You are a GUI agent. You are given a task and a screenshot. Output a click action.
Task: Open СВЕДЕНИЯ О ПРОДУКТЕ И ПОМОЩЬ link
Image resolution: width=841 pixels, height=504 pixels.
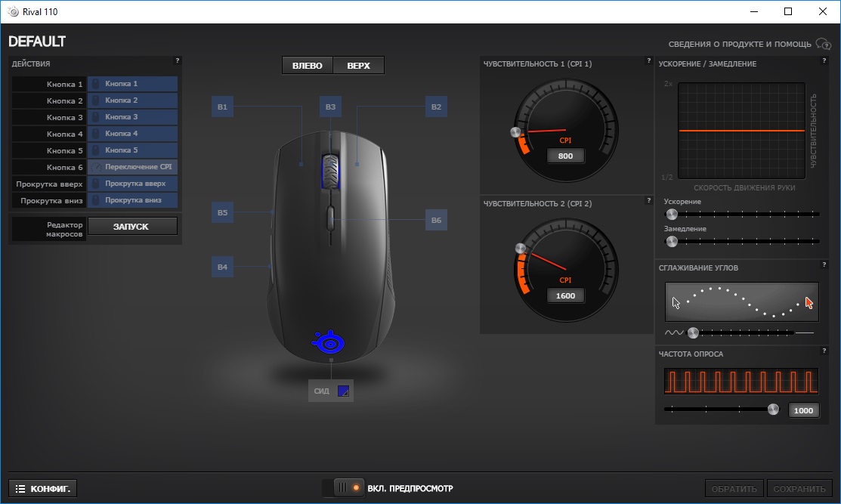coord(740,44)
